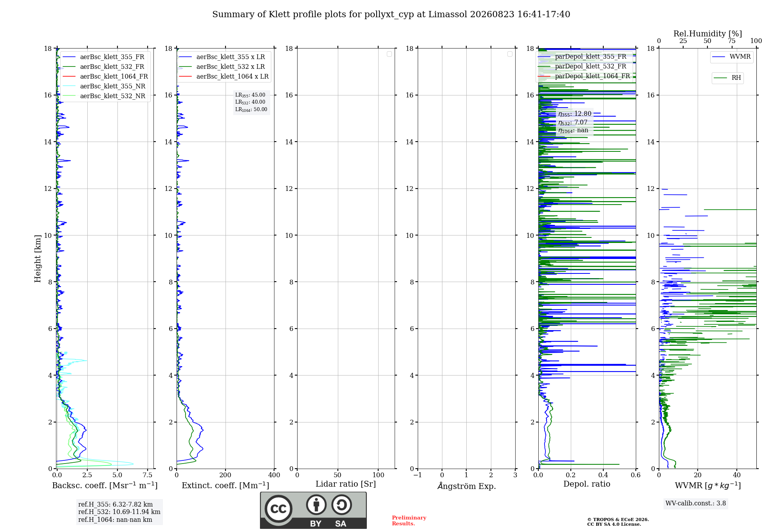Click 'ref.H_355: 6.32-7.82 km' text
Image resolution: width=783 pixels, height=532 pixels.
pyautogui.click(x=115, y=505)
